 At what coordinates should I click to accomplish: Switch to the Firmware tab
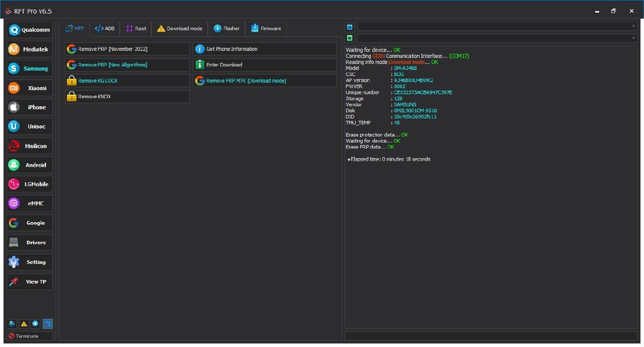tap(266, 29)
